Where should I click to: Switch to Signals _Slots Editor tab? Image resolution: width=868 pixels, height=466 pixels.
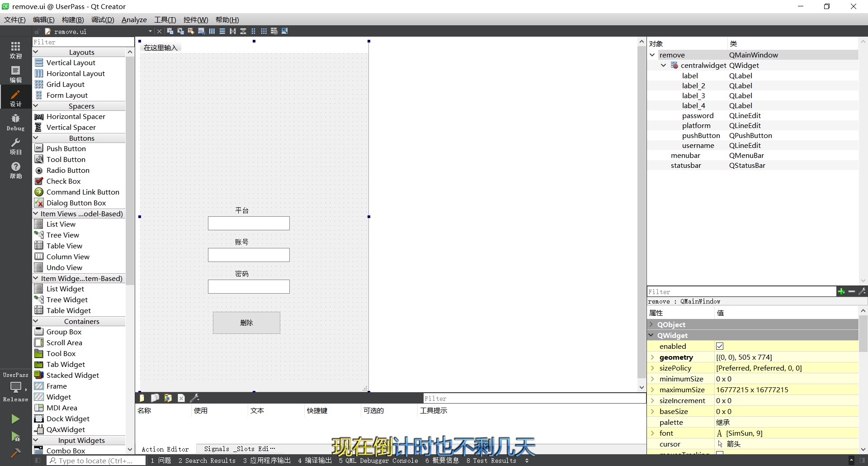pyautogui.click(x=239, y=449)
